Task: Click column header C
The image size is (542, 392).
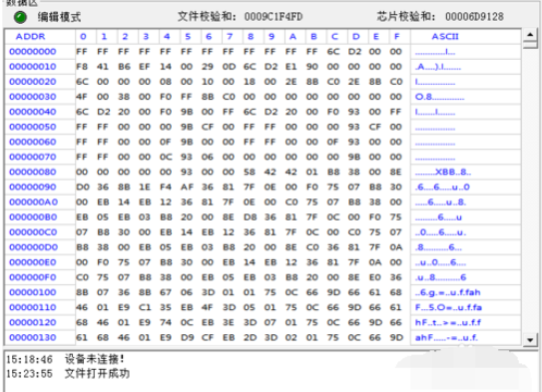Action: 334,37
